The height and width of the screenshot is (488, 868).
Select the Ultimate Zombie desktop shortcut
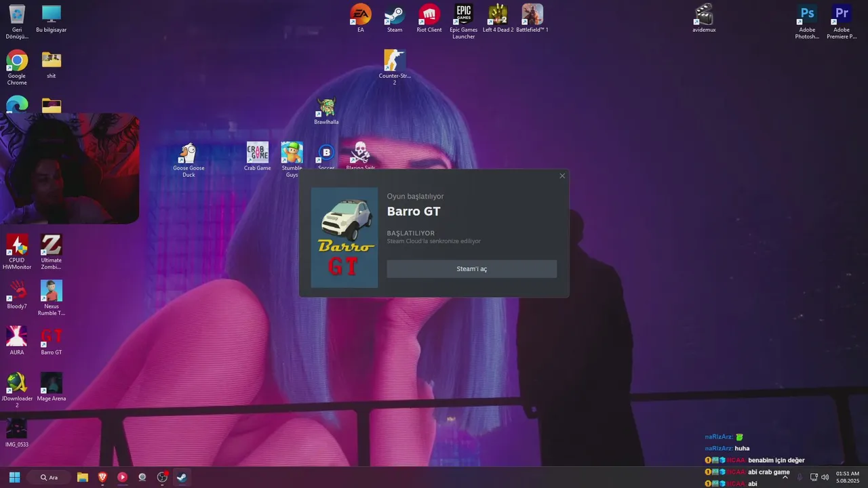click(x=52, y=251)
